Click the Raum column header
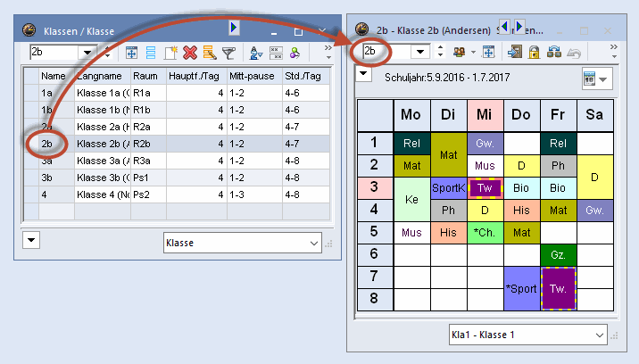 click(x=148, y=76)
